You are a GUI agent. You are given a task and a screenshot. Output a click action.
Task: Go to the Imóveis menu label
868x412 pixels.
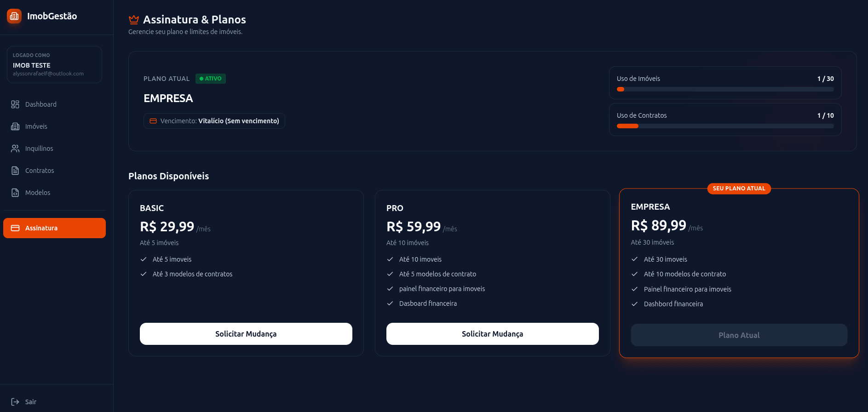[x=36, y=126]
